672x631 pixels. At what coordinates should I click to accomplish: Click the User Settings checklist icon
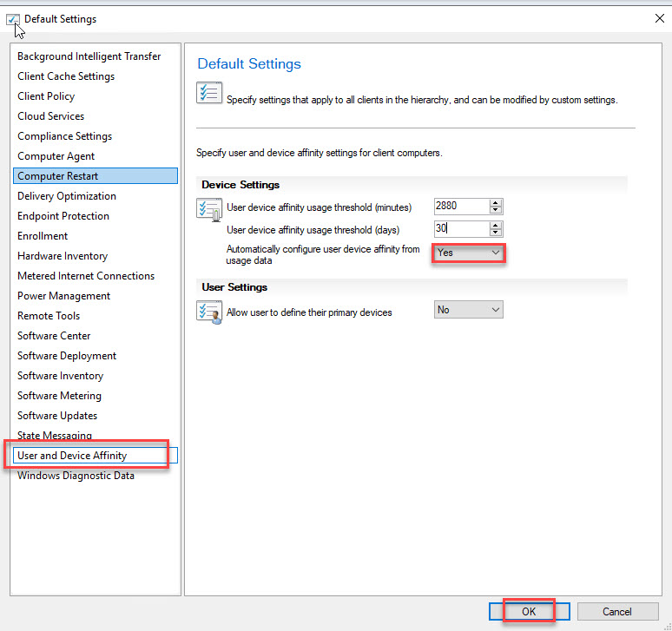click(209, 311)
